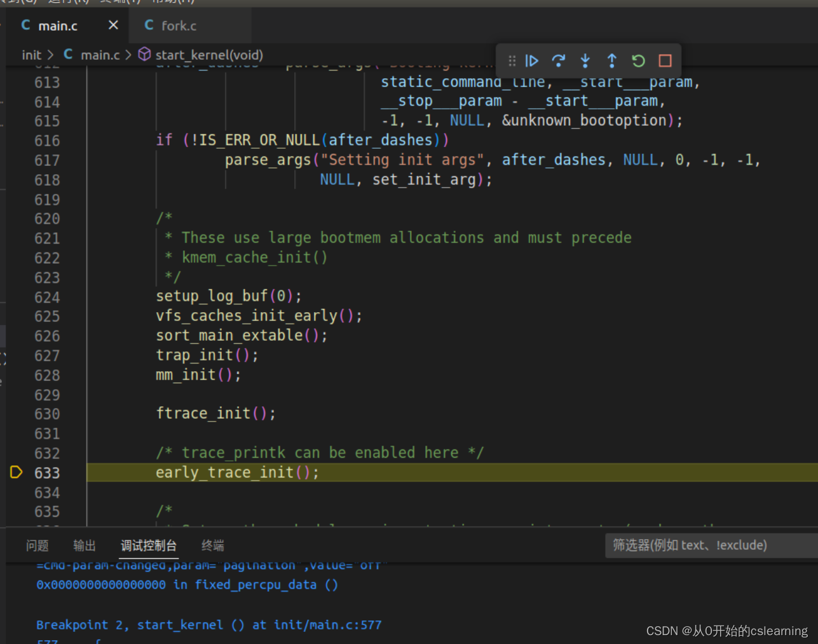Image resolution: width=818 pixels, height=644 pixels.
Task: Click the grab handle of the floating debug toolbar
Action: coord(512,60)
